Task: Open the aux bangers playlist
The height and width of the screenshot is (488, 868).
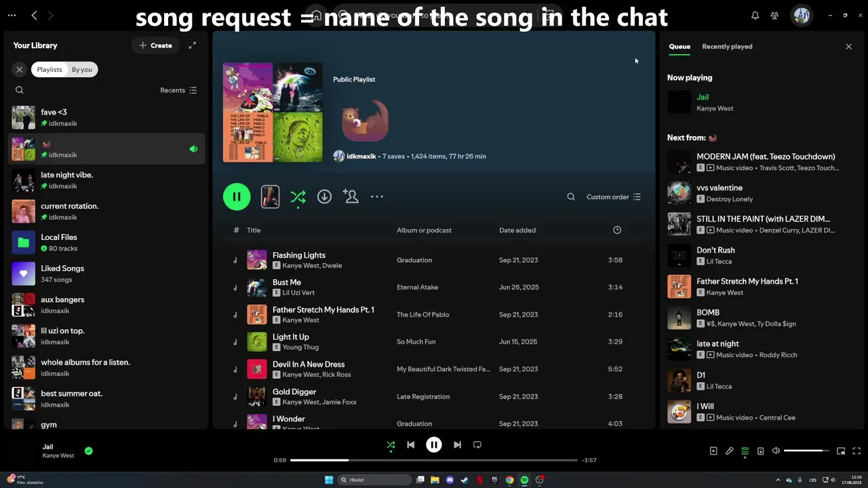Action: point(106,304)
